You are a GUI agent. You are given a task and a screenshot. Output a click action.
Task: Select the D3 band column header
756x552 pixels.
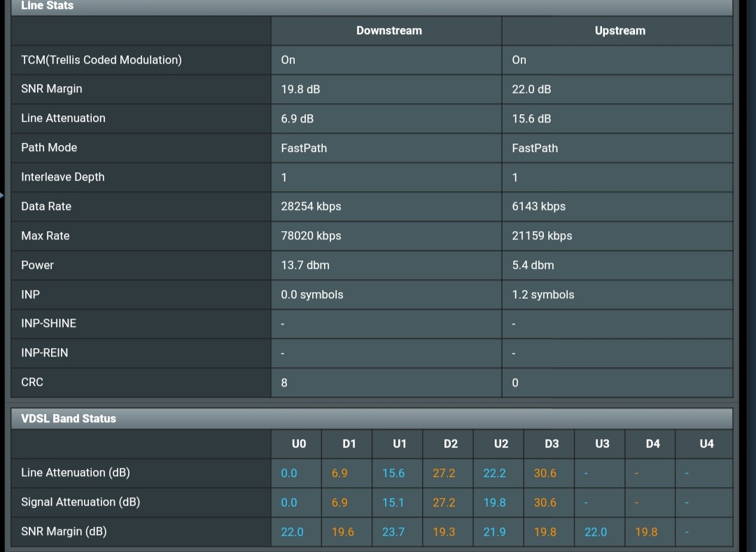(x=552, y=443)
